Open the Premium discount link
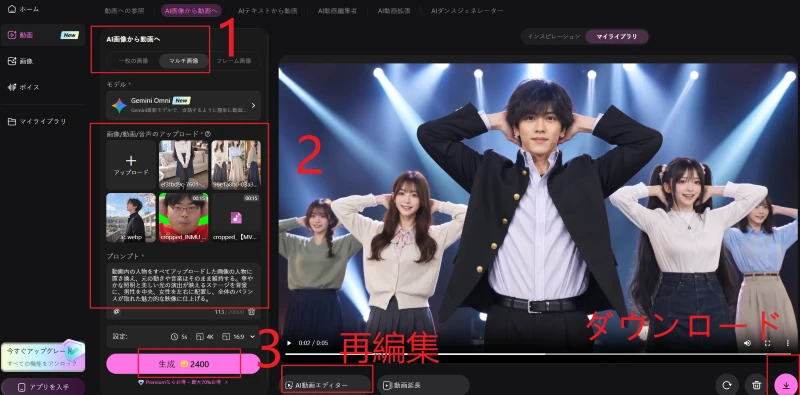 pyautogui.click(x=183, y=382)
